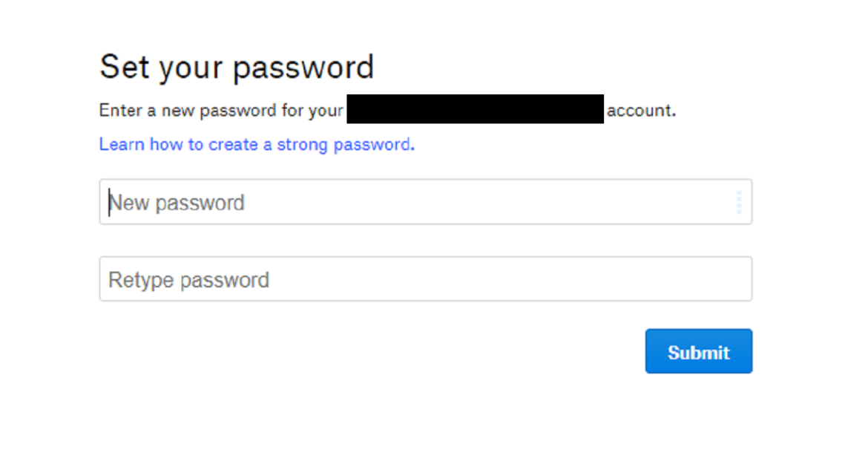The image size is (868, 453).
Task: Click the "Set your password" heading
Action: pos(237,67)
